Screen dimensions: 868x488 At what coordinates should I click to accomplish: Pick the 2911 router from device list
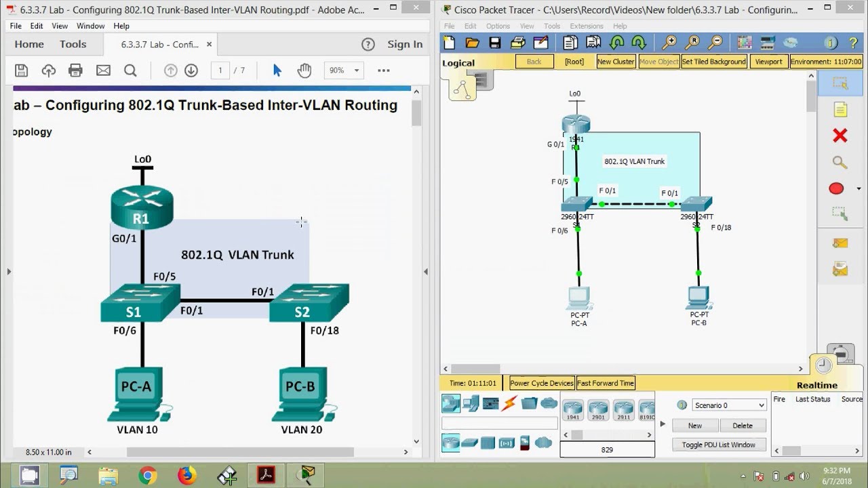click(x=623, y=410)
